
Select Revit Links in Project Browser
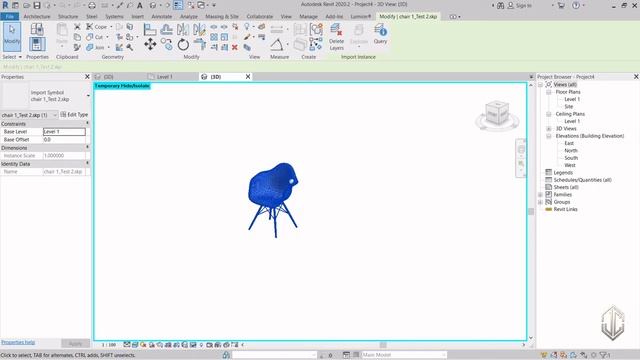[565, 209]
